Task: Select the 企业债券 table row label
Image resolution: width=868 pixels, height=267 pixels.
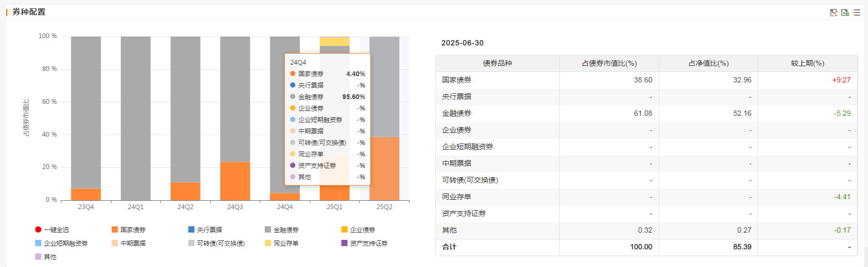Action: [x=457, y=130]
